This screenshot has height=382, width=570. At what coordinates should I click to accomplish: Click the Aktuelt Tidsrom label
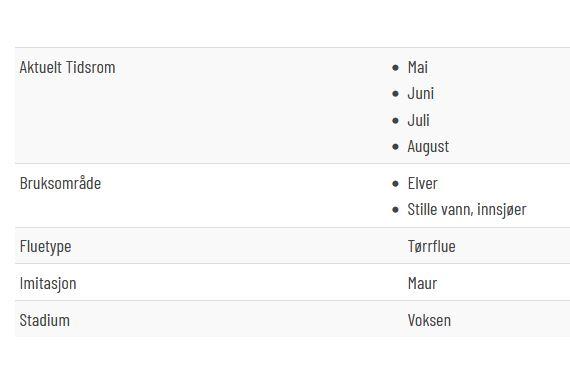tap(67, 67)
